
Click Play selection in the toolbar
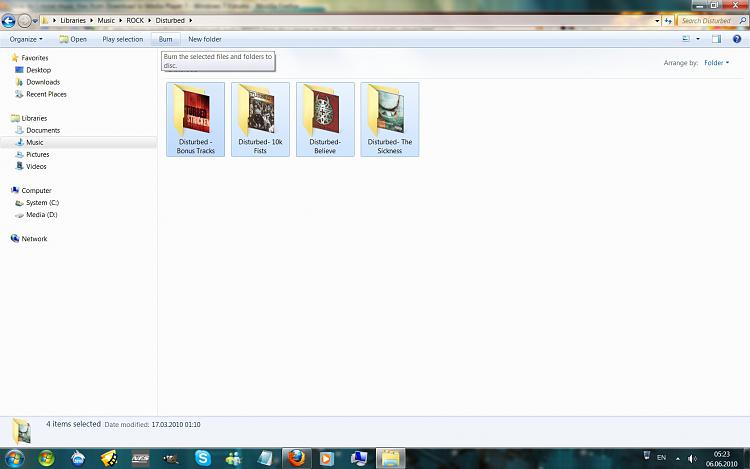pos(122,39)
